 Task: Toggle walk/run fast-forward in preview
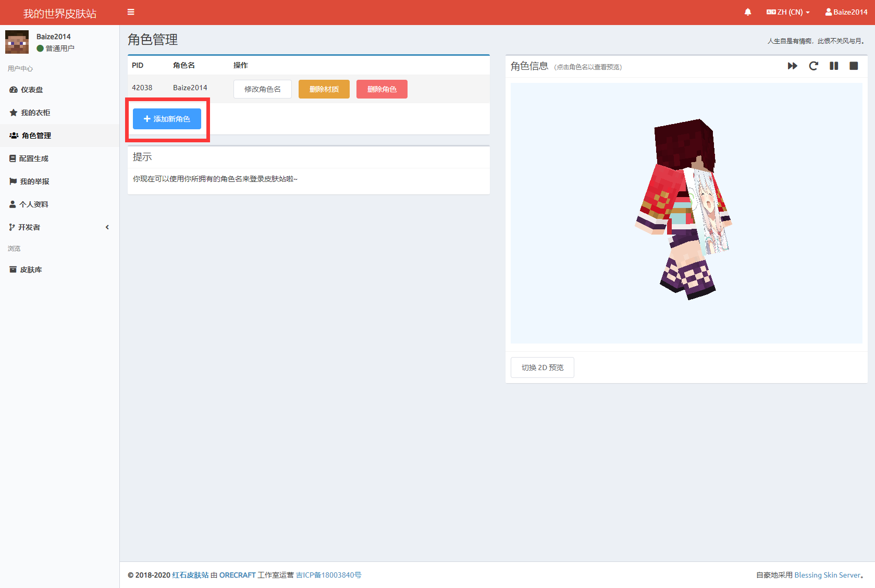point(793,66)
